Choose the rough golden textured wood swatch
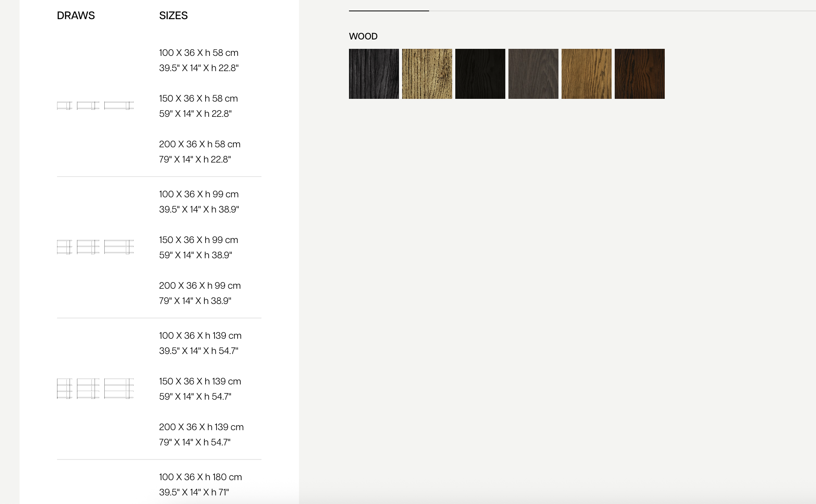 [427, 74]
